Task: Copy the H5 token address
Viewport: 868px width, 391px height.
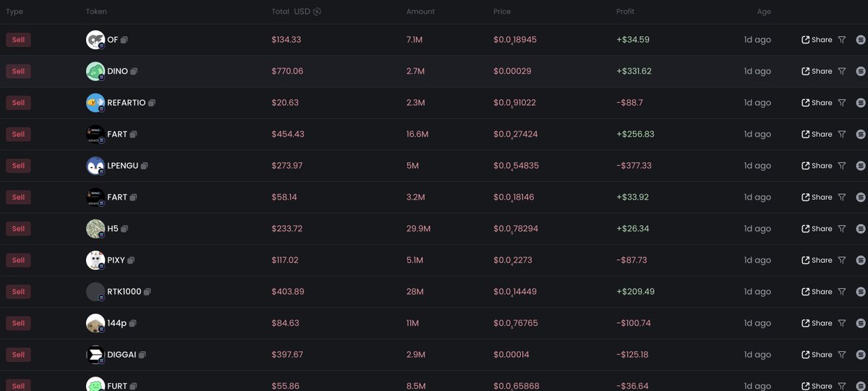Action: pos(124,229)
